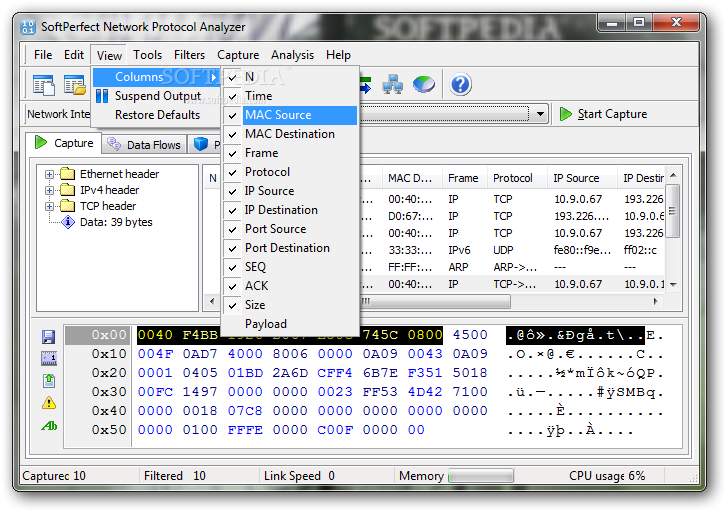Toggle the Size column entry
Viewport: 727px width, 512px height.
(x=291, y=305)
